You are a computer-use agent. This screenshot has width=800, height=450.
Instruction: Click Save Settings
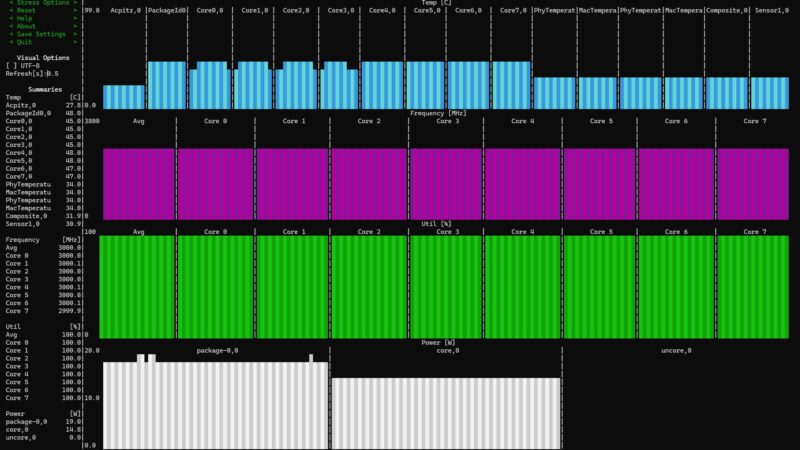click(43, 34)
